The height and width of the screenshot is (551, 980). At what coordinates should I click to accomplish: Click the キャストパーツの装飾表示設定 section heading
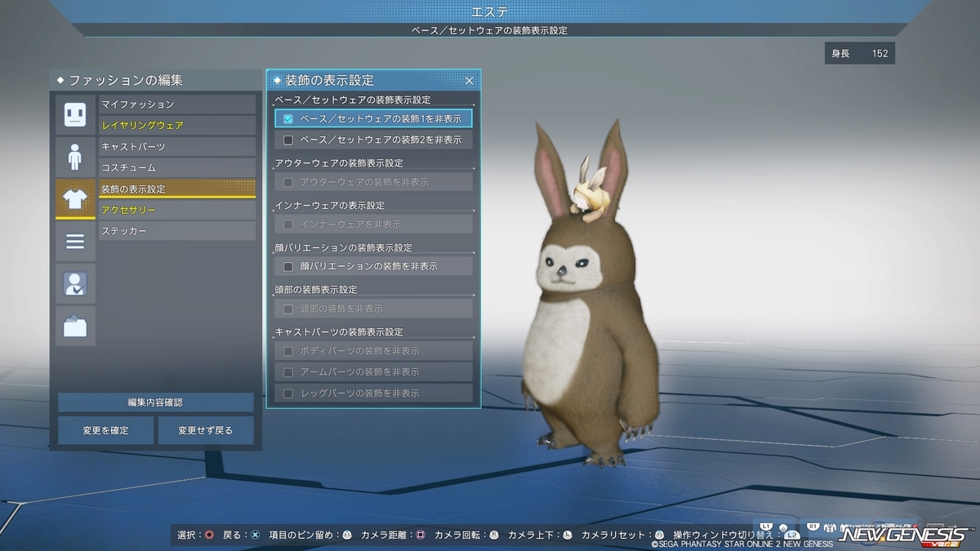(339, 332)
